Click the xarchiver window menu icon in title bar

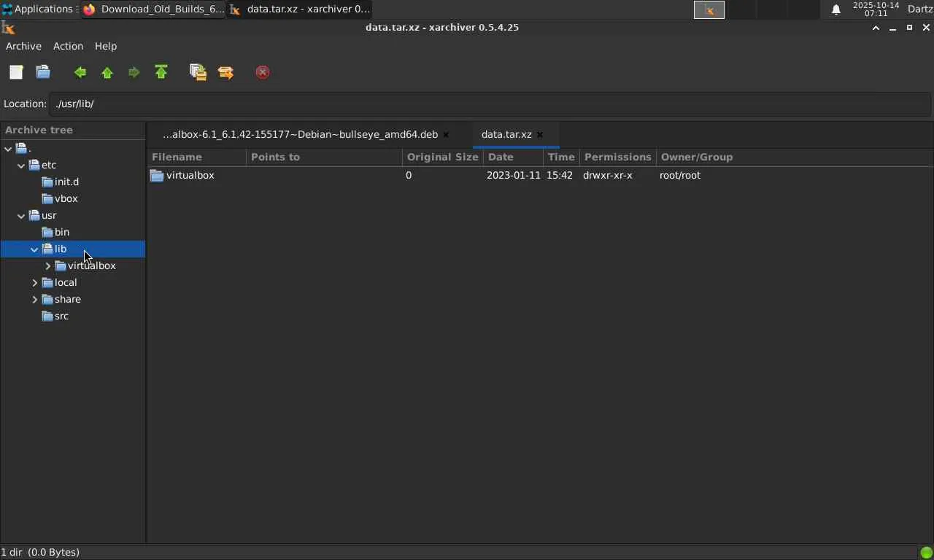(x=9, y=28)
